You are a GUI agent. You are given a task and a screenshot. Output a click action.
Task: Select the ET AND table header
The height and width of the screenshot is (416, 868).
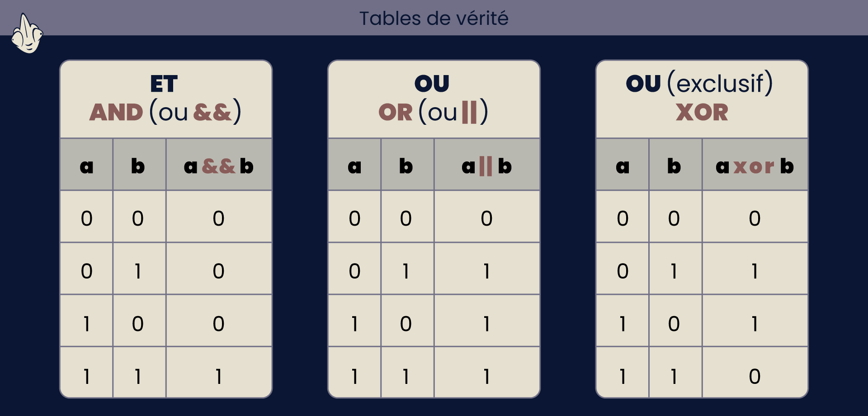pyautogui.click(x=166, y=99)
